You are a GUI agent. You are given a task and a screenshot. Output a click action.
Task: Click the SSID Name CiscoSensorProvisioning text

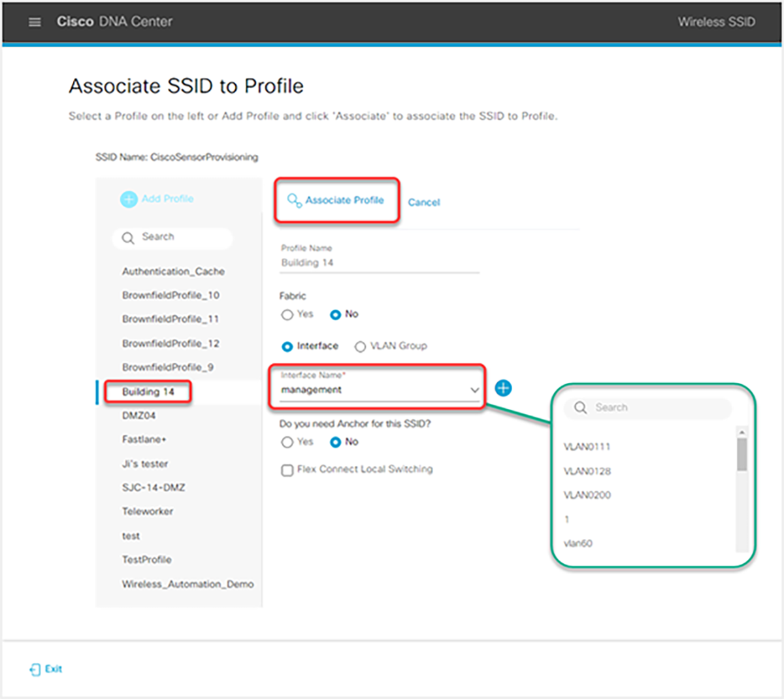click(x=176, y=157)
